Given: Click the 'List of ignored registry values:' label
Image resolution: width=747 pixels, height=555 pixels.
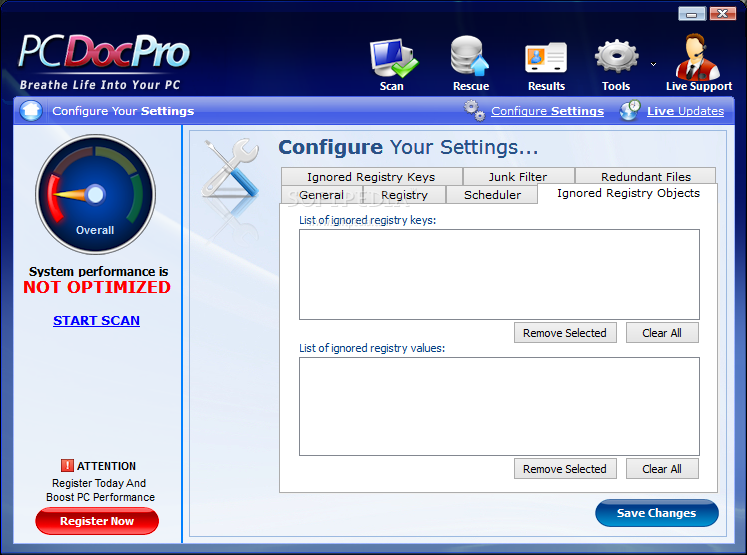Looking at the screenshot, I should (x=372, y=348).
